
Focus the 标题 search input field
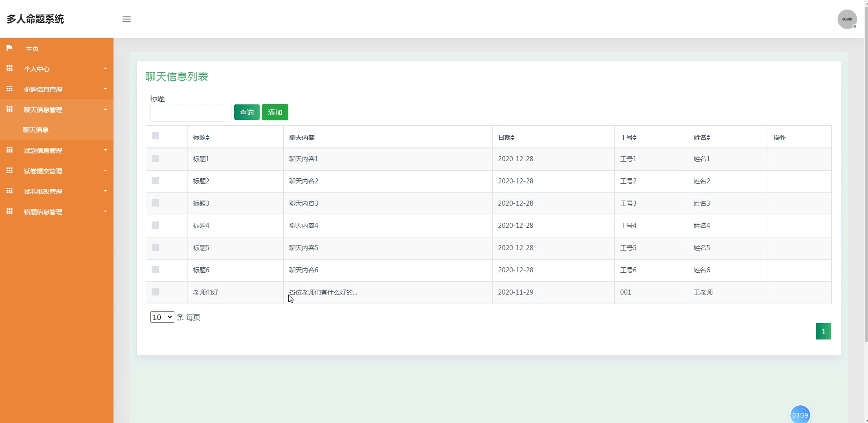point(191,113)
